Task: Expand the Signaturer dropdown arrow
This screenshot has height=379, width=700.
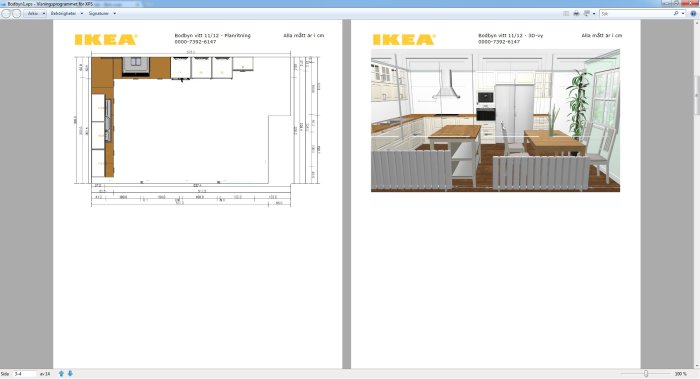Action: coord(115,13)
